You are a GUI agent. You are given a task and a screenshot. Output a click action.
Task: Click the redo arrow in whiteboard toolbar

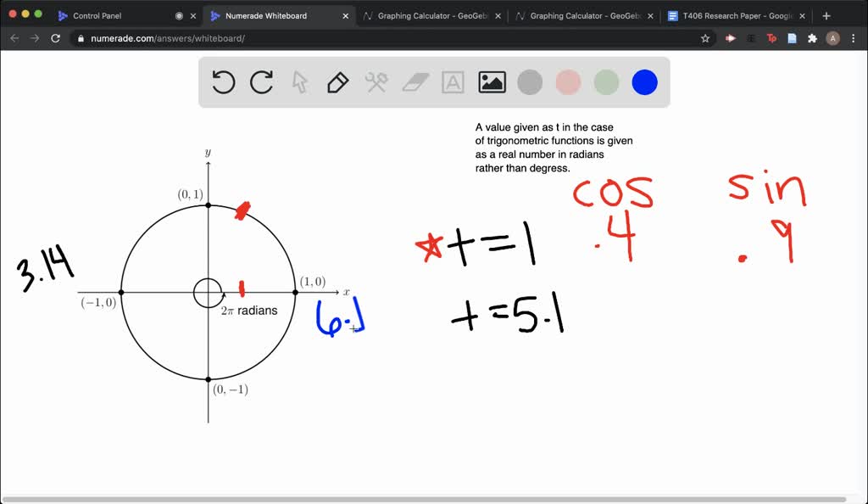tap(261, 82)
